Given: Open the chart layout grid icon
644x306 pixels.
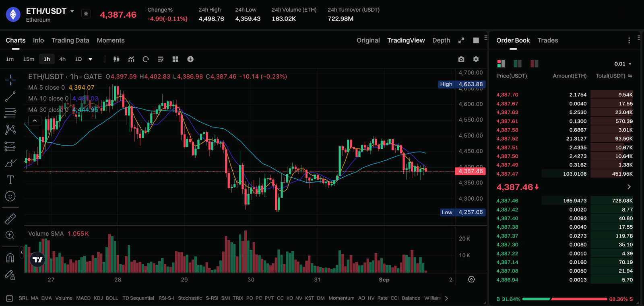Looking at the screenshot, I should tap(175, 59).
